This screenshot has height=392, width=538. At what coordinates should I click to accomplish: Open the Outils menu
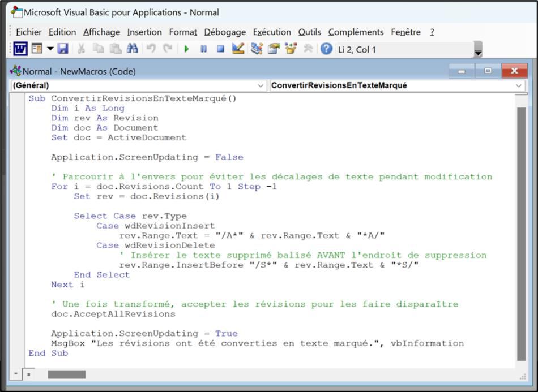(x=309, y=32)
